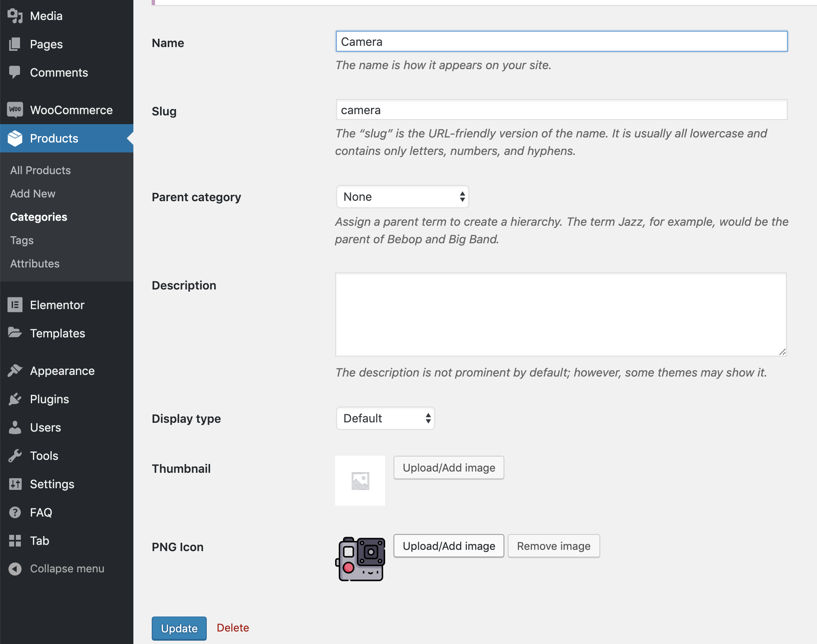Open the Appearance paintbrush icon

point(15,370)
